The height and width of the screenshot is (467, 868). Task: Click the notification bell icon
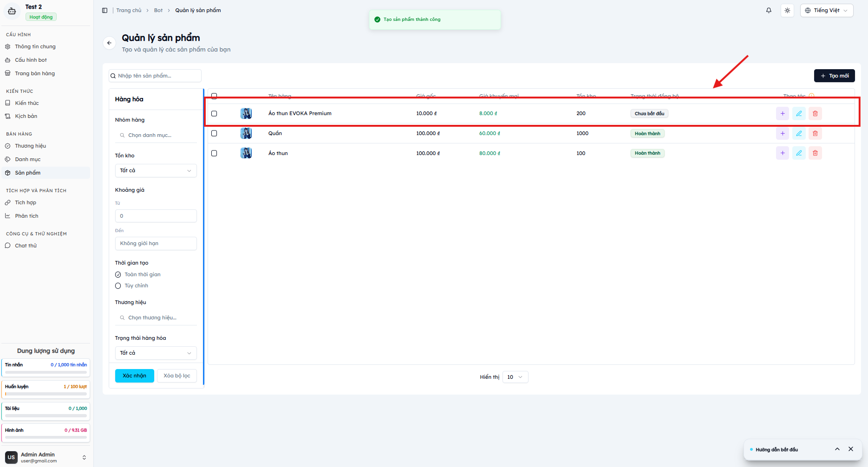(769, 10)
